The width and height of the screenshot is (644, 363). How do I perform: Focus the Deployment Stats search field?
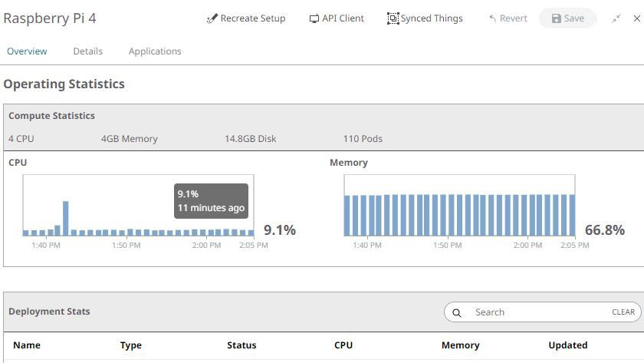(x=537, y=312)
